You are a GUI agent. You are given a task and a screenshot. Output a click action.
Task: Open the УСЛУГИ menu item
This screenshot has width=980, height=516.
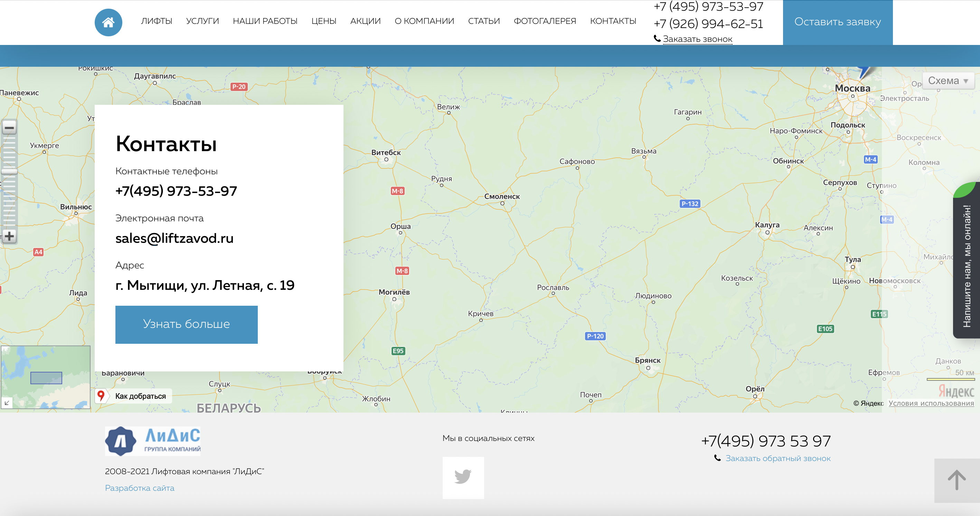click(202, 21)
